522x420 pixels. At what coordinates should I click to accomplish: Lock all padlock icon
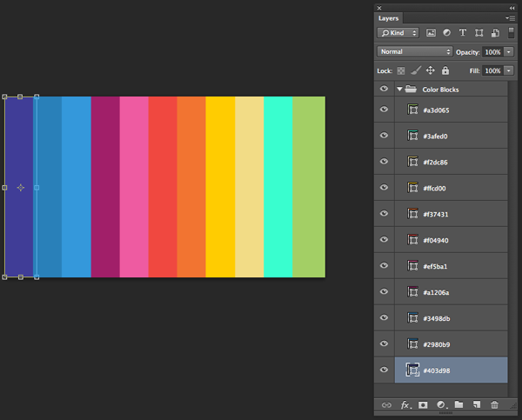[x=445, y=70]
